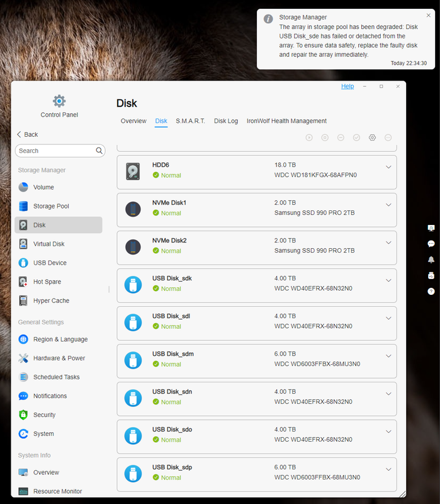Expand the first USB Disk_sdm details
440x504 pixels.
pos(388,356)
